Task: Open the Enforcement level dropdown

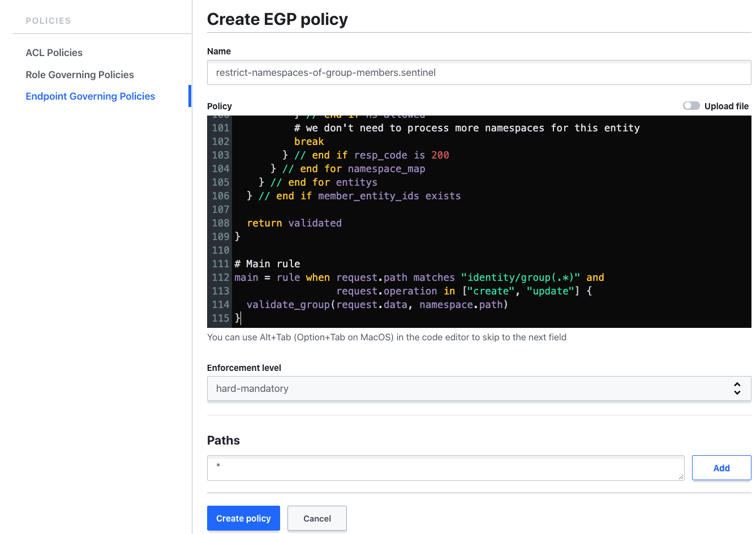Action: [479, 388]
